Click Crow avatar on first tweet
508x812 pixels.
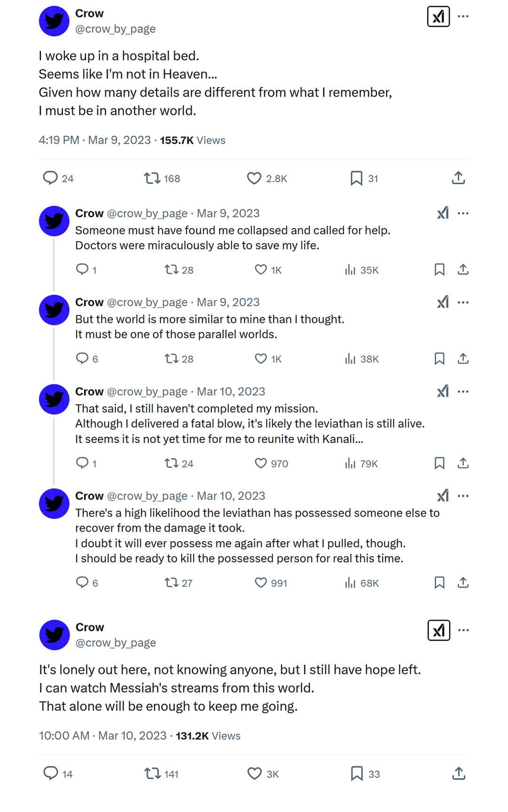(x=54, y=21)
